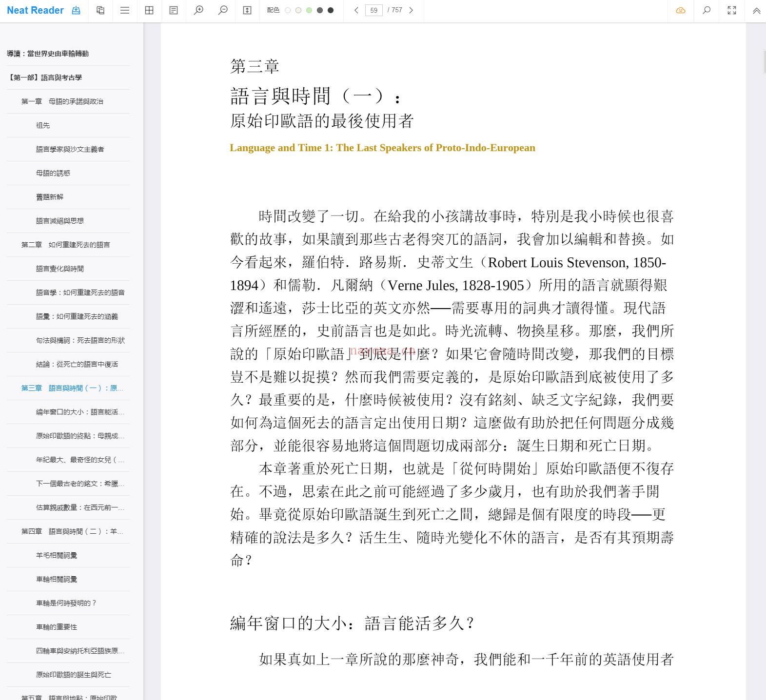Select 舊題新解 entry
The width and height of the screenshot is (766, 700).
(x=50, y=197)
